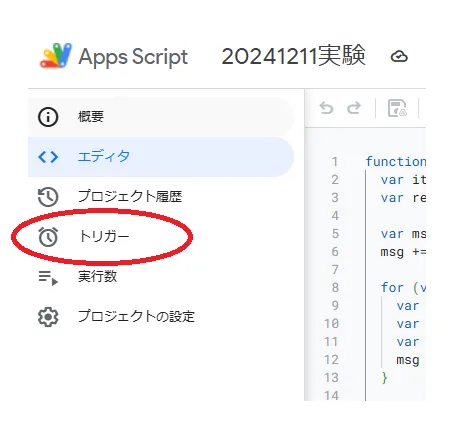Viewport: 460px width, 433px height.
Task: Open トリガー in the sidebar
Action: tap(161, 237)
